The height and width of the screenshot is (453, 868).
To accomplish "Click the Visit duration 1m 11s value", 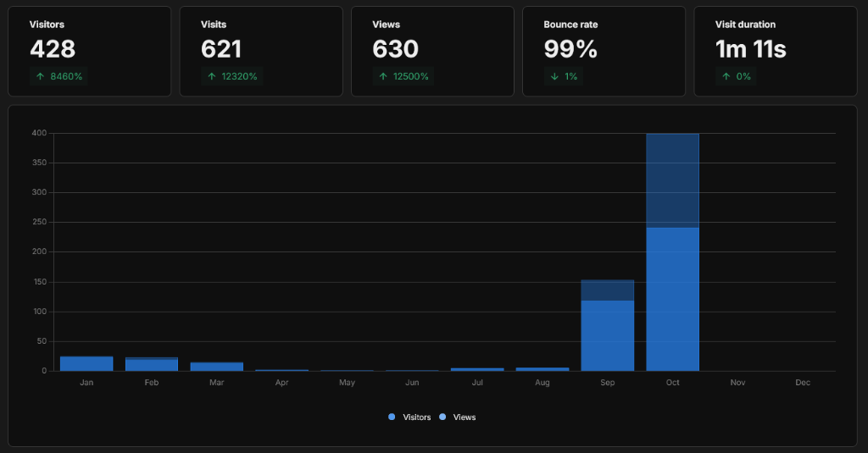I will point(750,50).
